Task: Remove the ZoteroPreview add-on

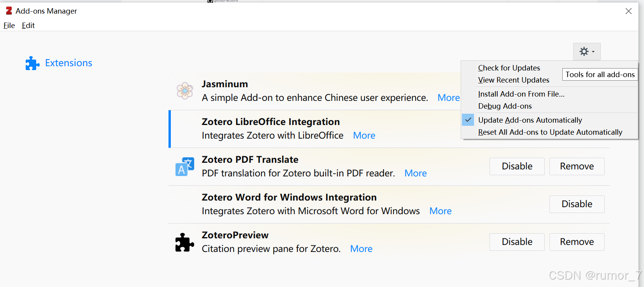Action: pos(577,242)
